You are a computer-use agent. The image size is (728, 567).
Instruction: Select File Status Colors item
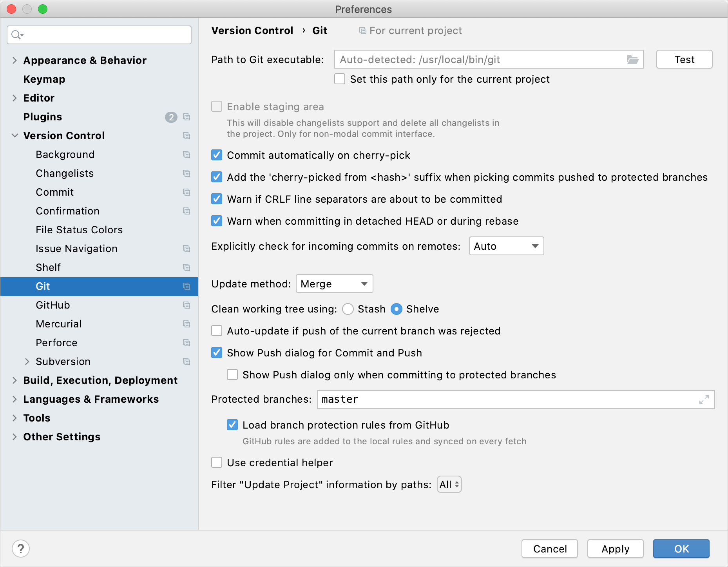pyautogui.click(x=79, y=230)
